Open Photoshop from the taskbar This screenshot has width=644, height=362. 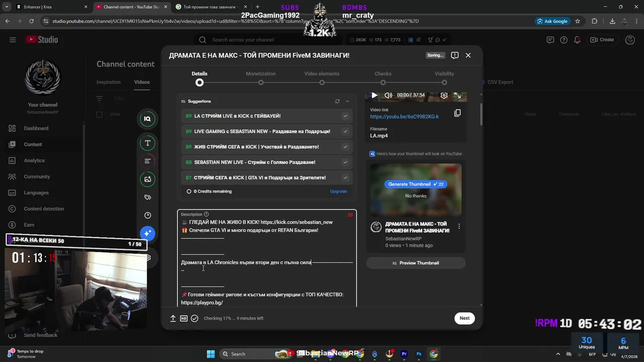tap(419, 354)
